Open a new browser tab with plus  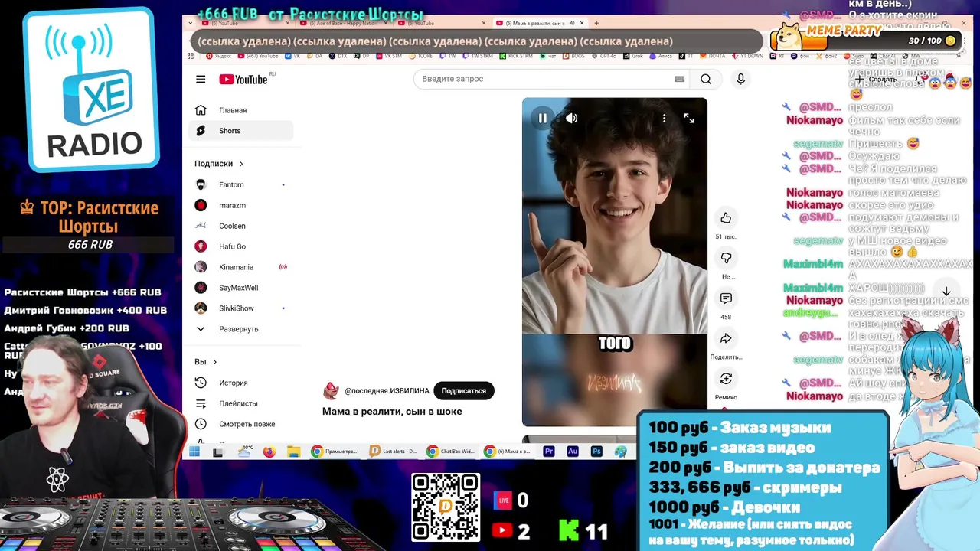(x=596, y=23)
